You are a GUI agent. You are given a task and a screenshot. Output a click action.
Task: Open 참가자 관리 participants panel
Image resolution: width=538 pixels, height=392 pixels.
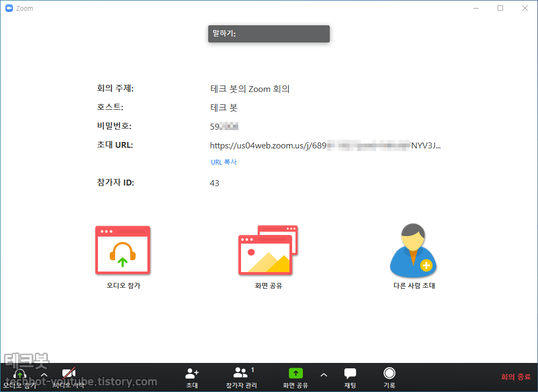[x=242, y=377]
